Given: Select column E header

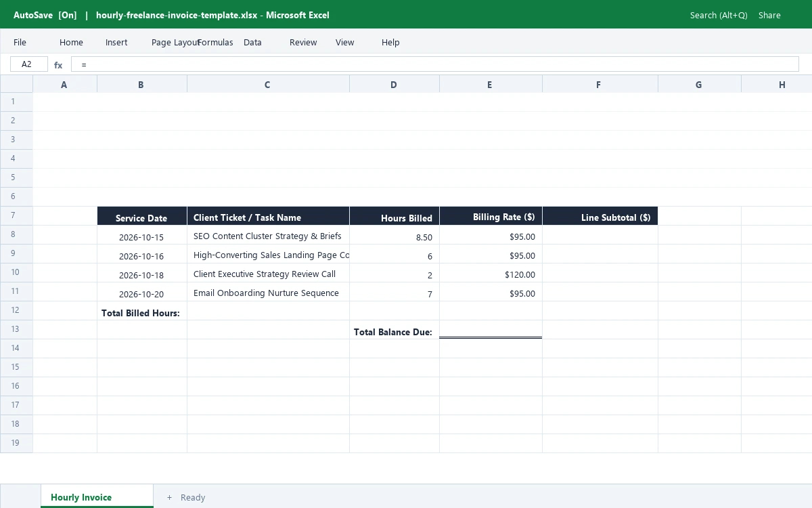Looking at the screenshot, I should (491, 84).
